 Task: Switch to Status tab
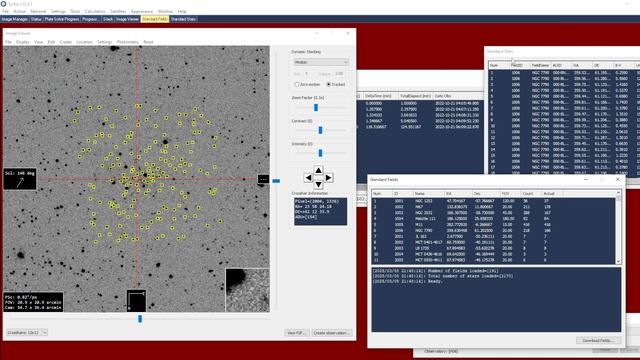coord(36,19)
